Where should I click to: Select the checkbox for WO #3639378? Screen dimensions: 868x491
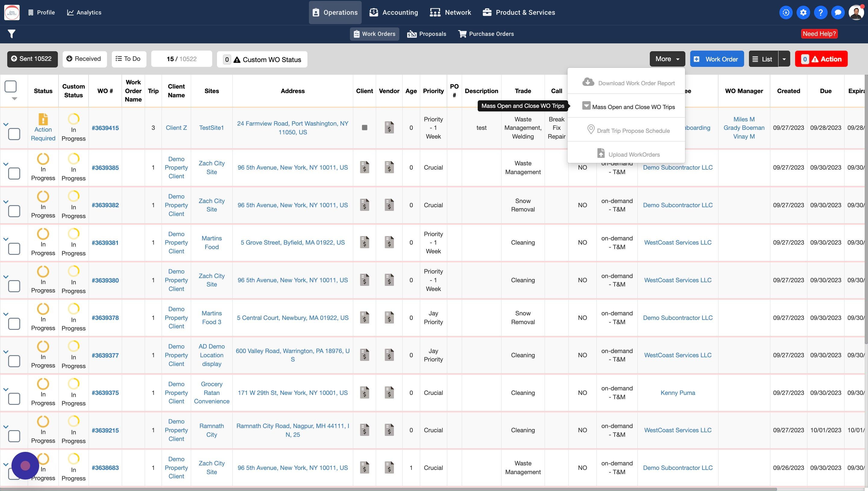click(x=14, y=324)
